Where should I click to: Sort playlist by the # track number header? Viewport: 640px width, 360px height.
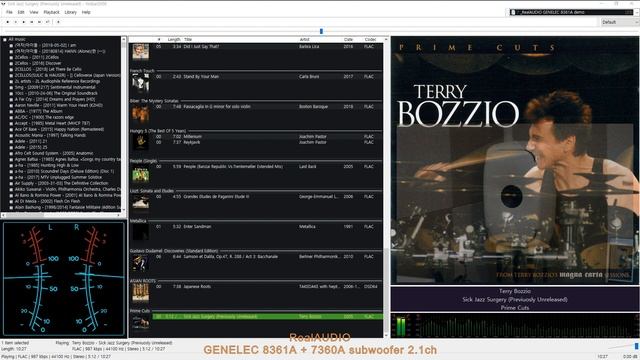[159, 40]
